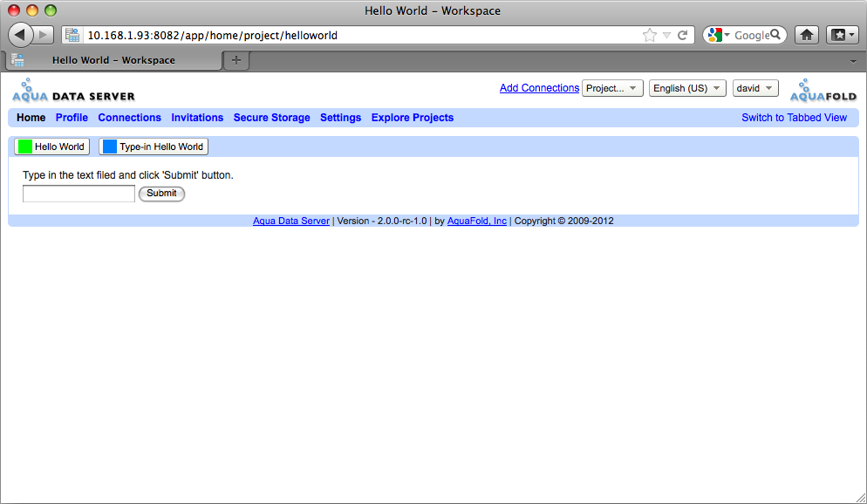Click the AquaFold logo at top right
Image resolution: width=867 pixels, height=504 pixels.
click(x=823, y=91)
